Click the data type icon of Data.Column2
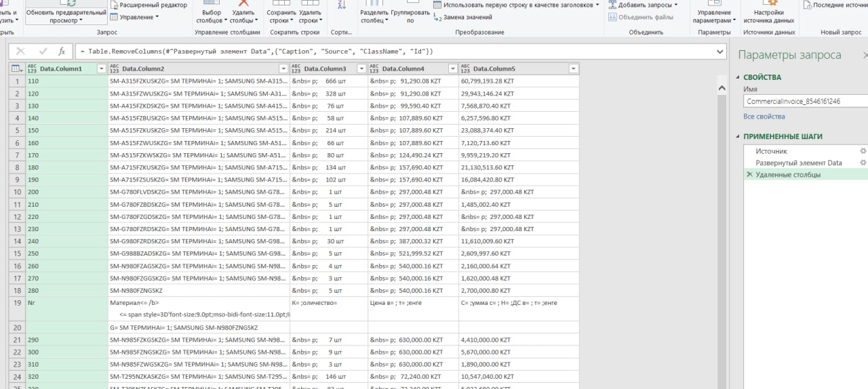868x389 pixels. [x=113, y=68]
